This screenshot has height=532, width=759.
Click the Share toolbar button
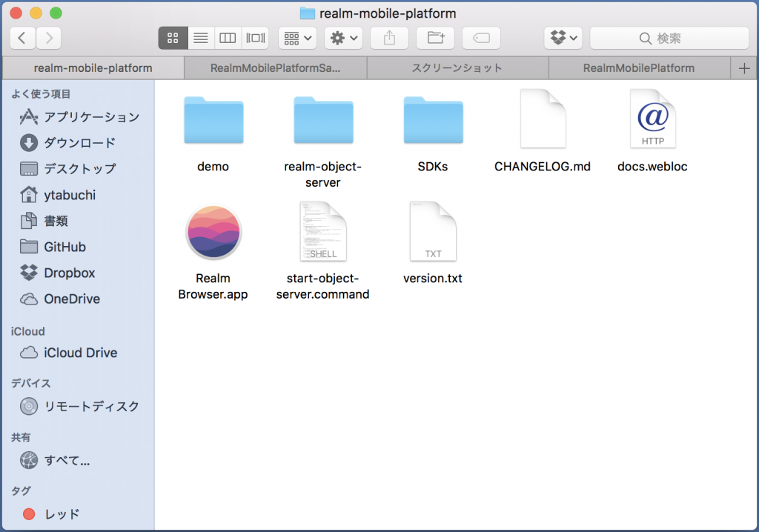[390, 38]
